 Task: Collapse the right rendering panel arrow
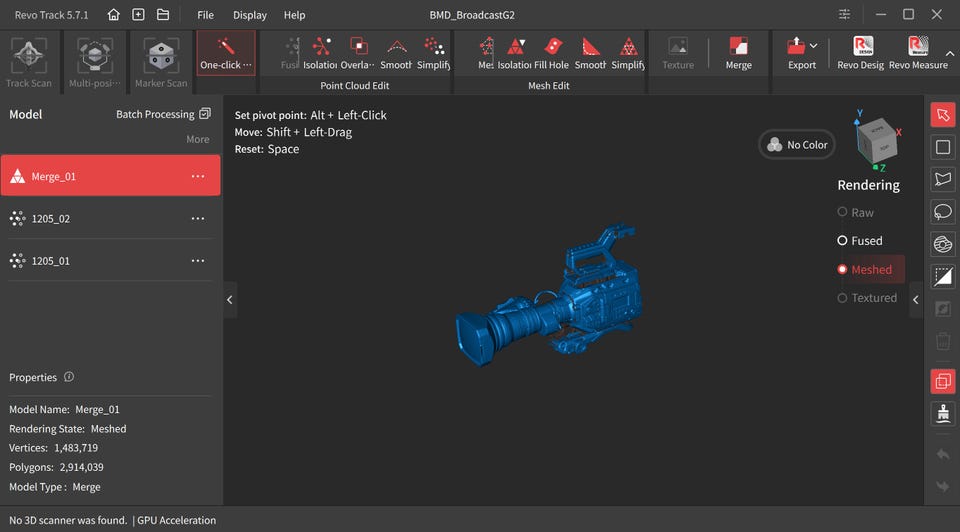(x=915, y=300)
